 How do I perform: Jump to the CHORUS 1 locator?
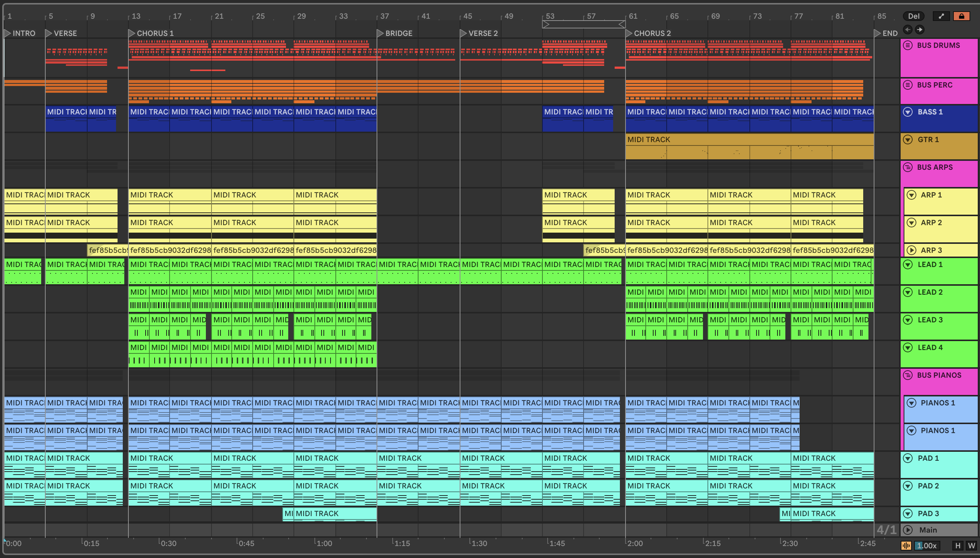click(131, 33)
